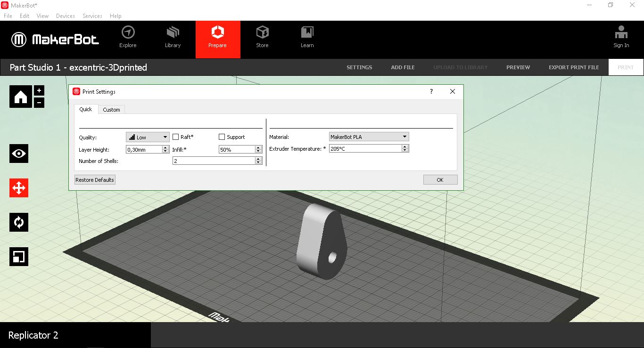Click the MakerBot logo in header
Image resolution: width=644 pixels, height=348 pixels.
(x=55, y=40)
